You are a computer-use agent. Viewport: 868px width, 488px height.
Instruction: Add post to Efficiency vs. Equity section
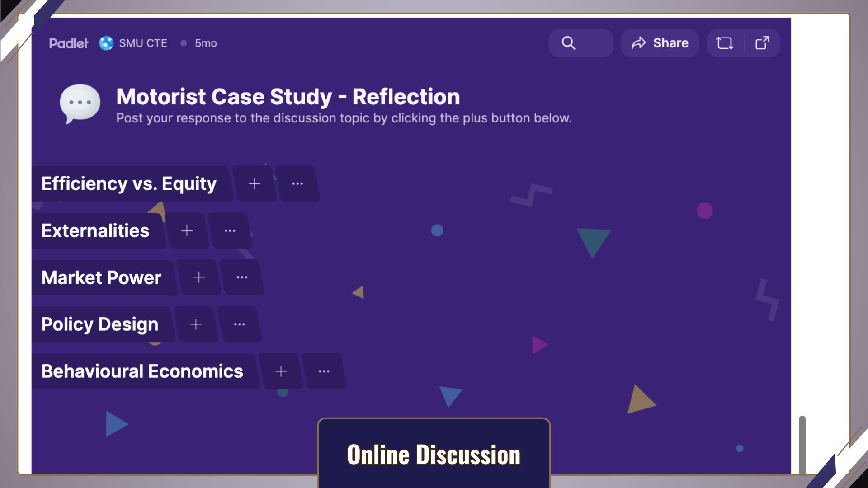(x=255, y=183)
